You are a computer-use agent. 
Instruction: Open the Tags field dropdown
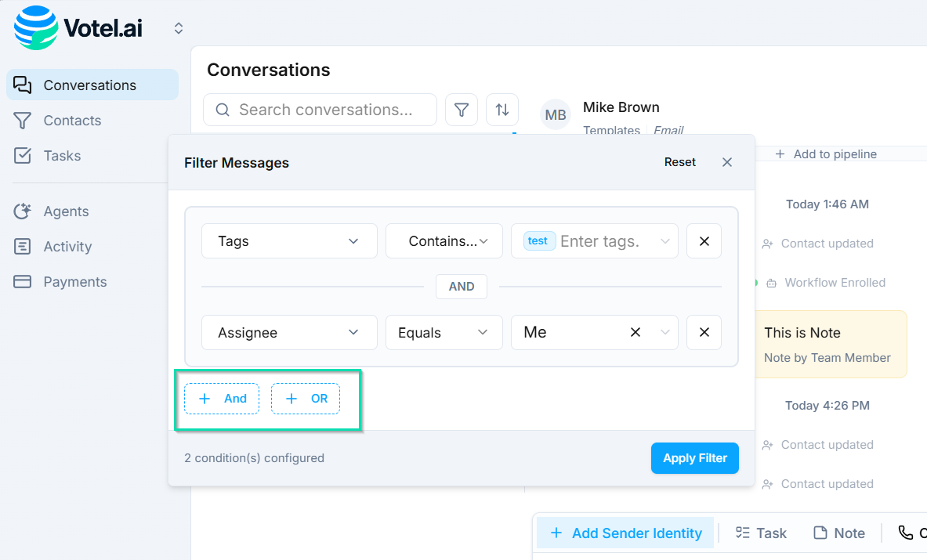(x=289, y=241)
